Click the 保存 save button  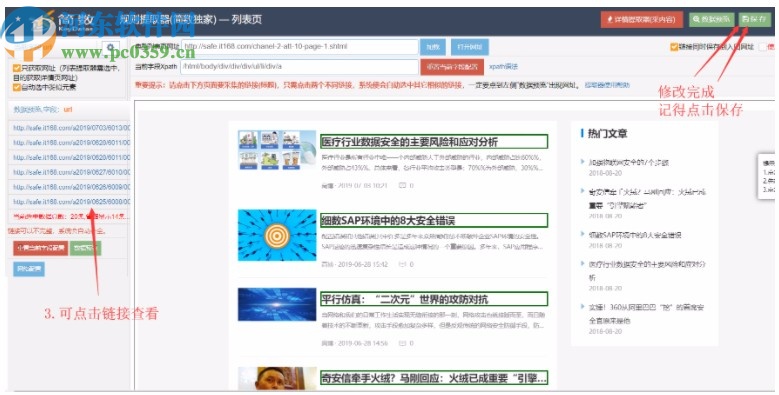coord(754,19)
